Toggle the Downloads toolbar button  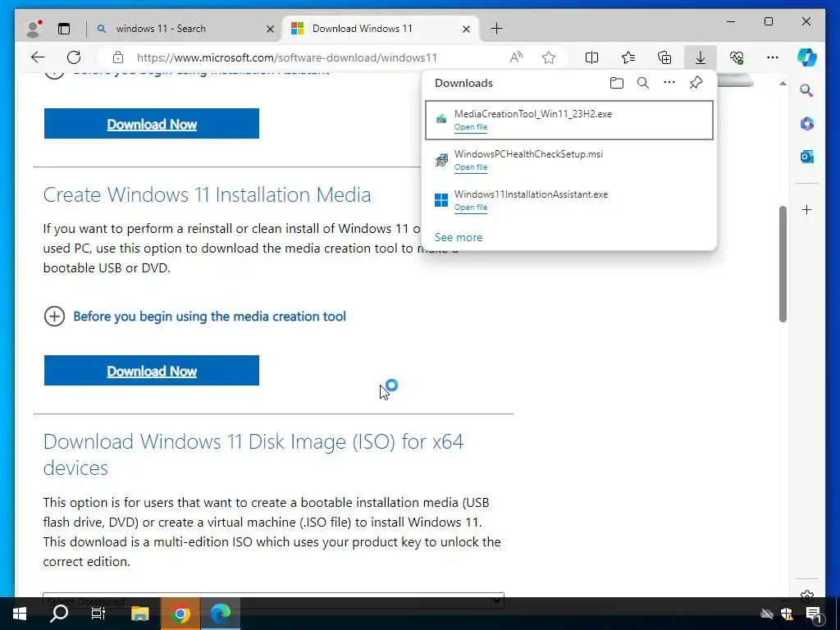coord(701,57)
